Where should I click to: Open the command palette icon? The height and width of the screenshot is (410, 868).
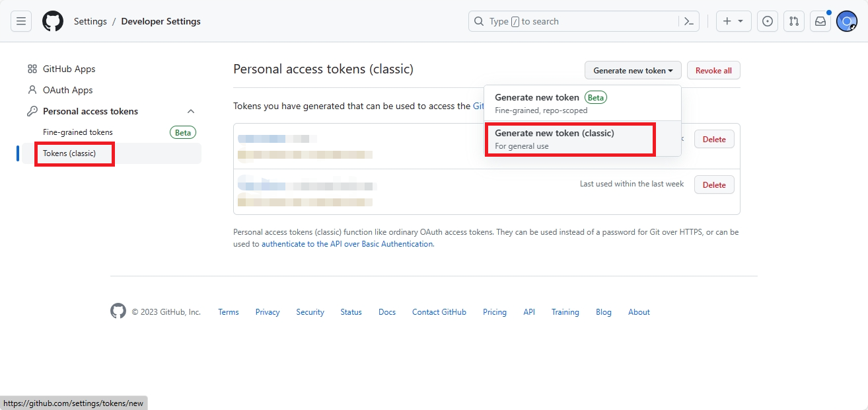pos(688,21)
